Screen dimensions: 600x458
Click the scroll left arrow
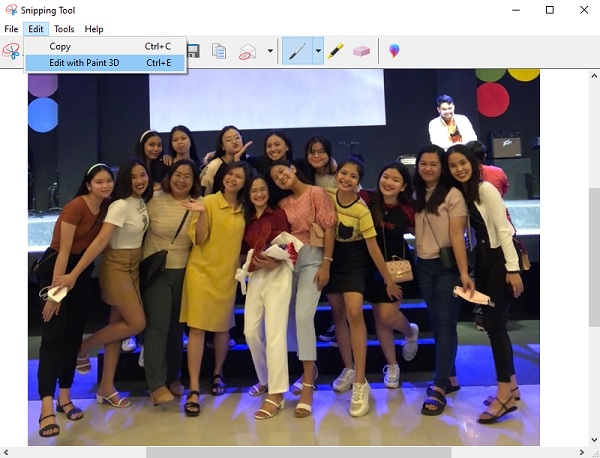click(6, 453)
